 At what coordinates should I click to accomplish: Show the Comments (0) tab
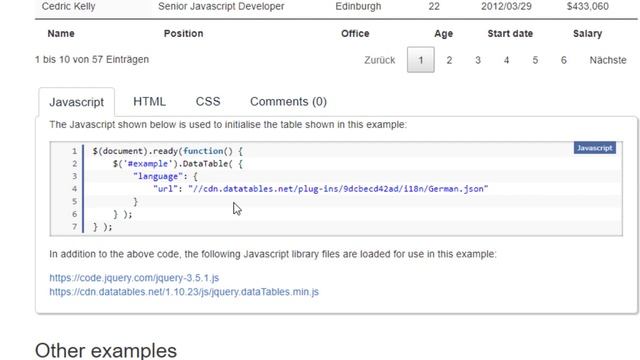[288, 102]
